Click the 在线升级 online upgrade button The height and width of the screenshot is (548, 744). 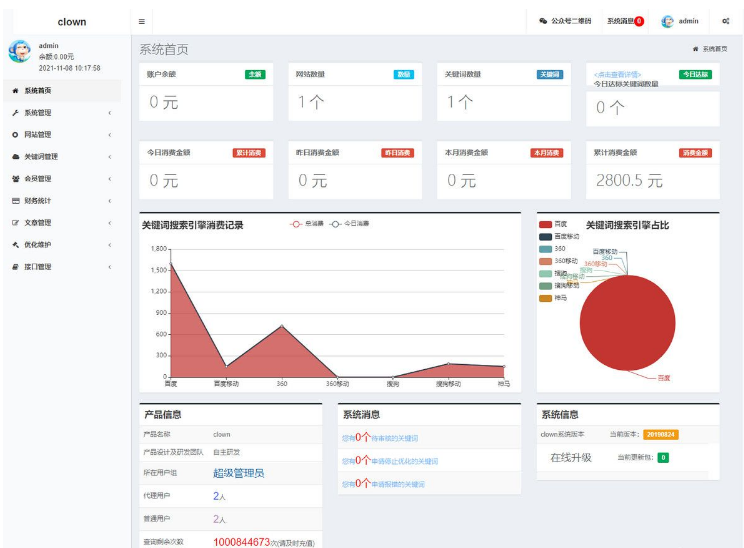pyautogui.click(x=571, y=457)
